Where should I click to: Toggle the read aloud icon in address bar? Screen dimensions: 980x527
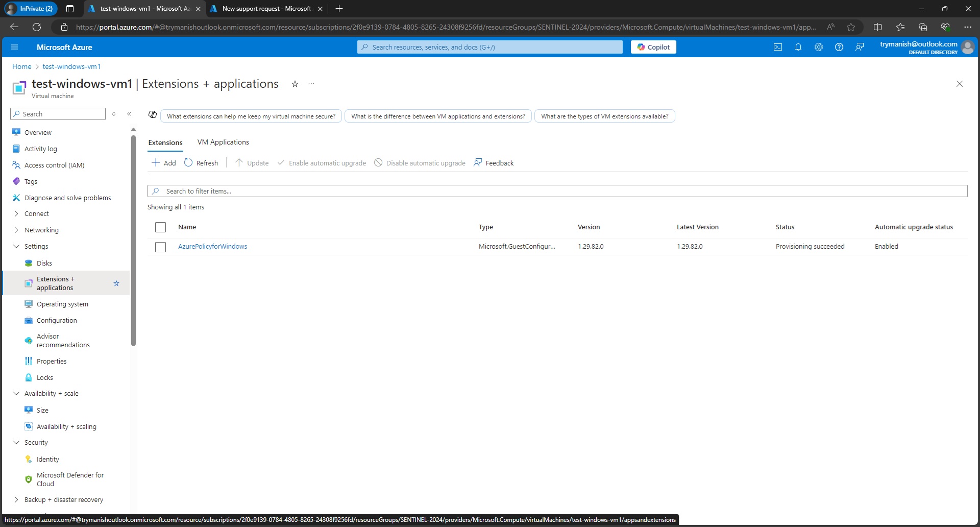tap(830, 27)
